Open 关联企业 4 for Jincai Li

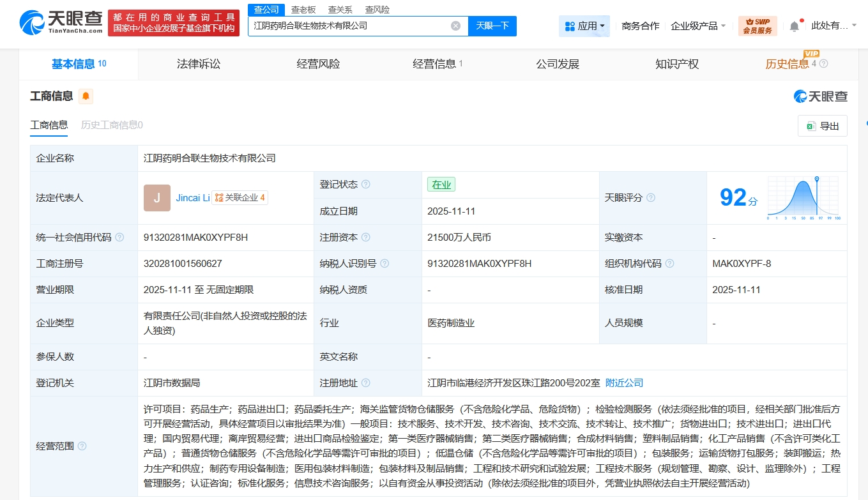click(x=241, y=197)
